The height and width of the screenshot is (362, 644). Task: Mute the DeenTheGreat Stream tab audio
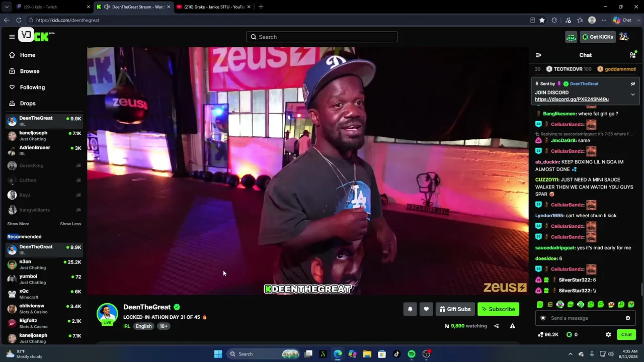[107, 7]
